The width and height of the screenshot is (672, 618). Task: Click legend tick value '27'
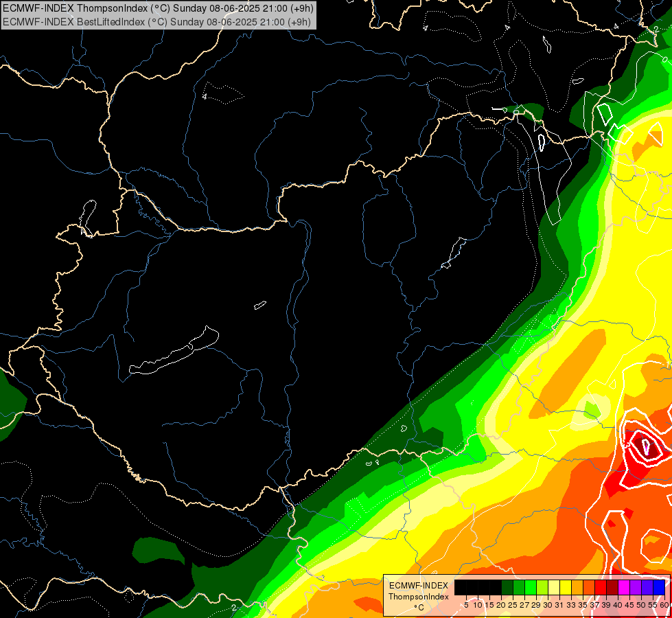coord(524,605)
